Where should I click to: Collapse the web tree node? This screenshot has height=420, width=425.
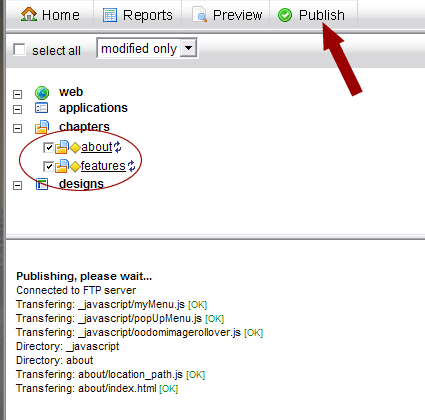(x=17, y=94)
